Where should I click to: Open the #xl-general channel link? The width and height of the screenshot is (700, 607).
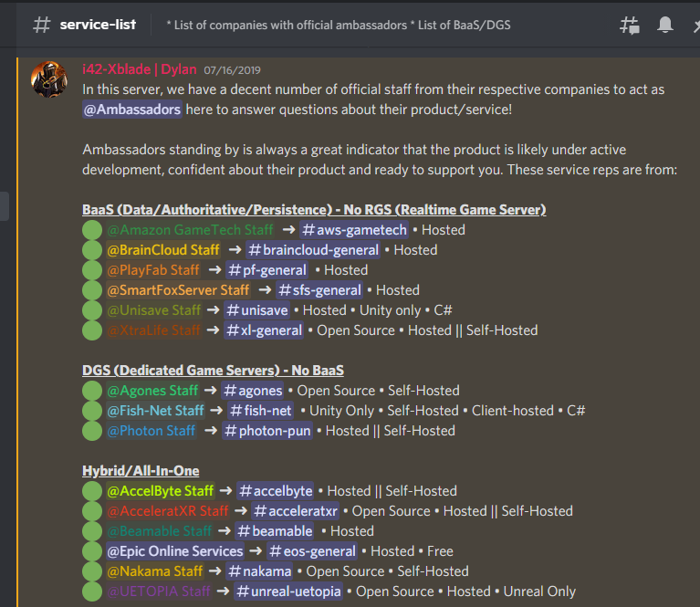coord(264,330)
